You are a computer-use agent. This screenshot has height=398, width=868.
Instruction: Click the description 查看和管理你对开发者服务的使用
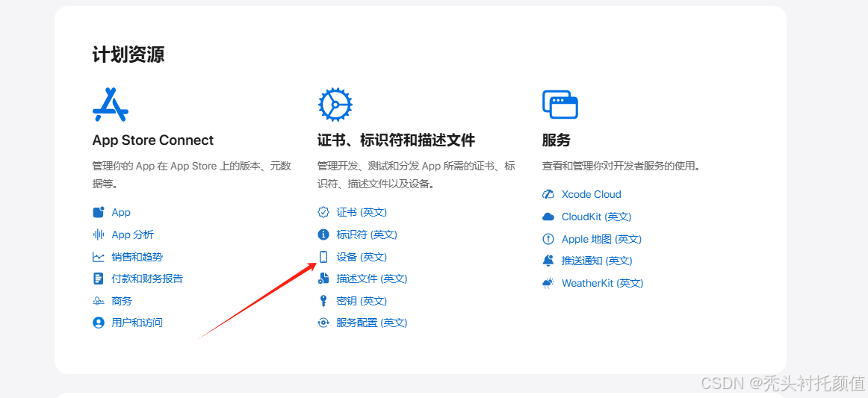tap(621, 166)
